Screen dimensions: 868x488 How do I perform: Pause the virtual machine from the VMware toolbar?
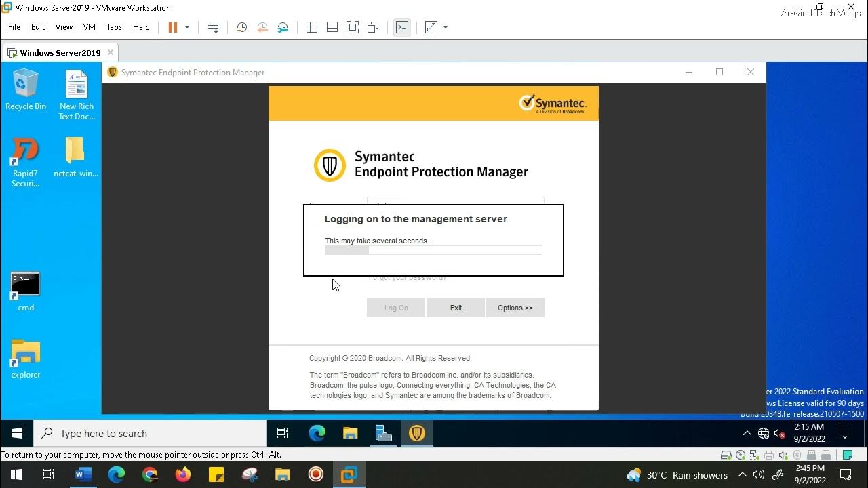[172, 27]
